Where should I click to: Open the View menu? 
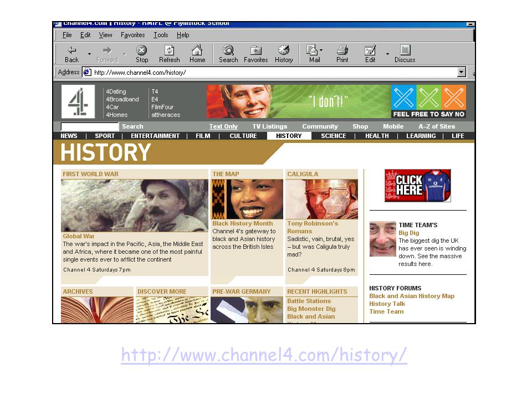pos(105,35)
